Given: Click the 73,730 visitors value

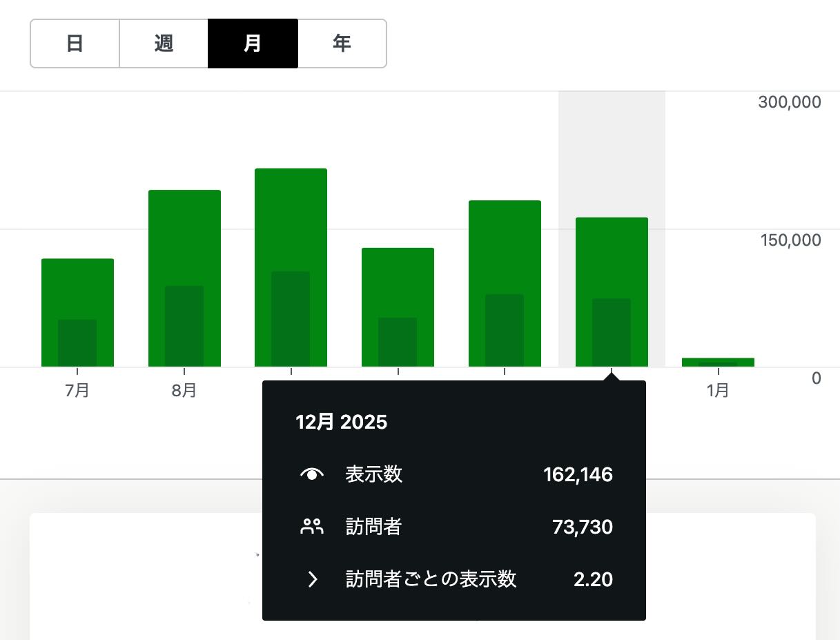Looking at the screenshot, I should (x=583, y=527).
